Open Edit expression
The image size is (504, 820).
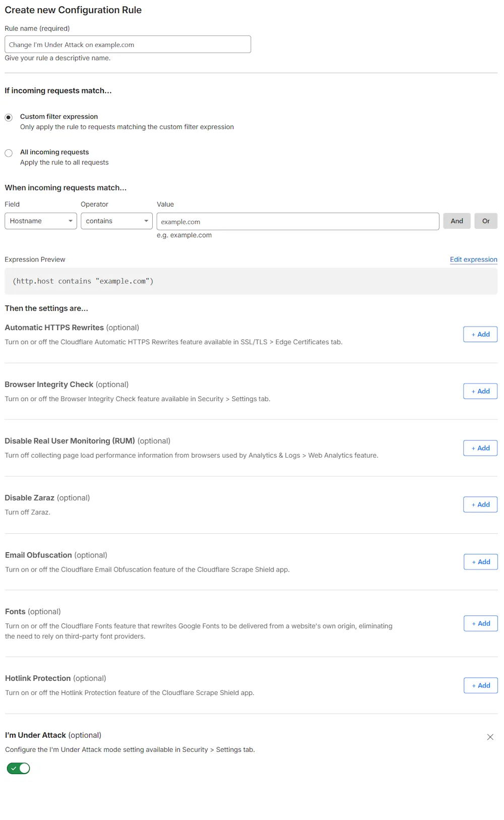[x=473, y=259]
